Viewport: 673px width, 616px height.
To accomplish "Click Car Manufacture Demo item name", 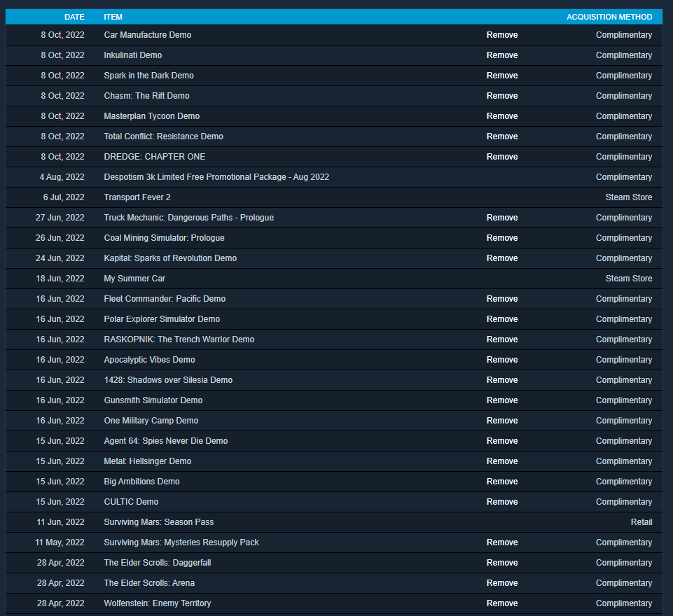I will pos(147,35).
